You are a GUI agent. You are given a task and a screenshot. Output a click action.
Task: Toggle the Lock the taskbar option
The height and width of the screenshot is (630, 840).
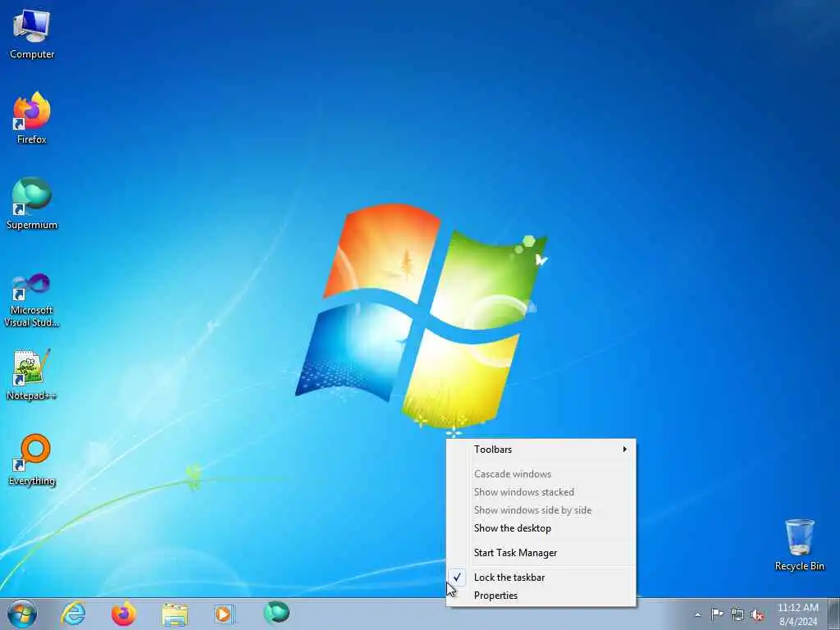[x=541, y=577]
